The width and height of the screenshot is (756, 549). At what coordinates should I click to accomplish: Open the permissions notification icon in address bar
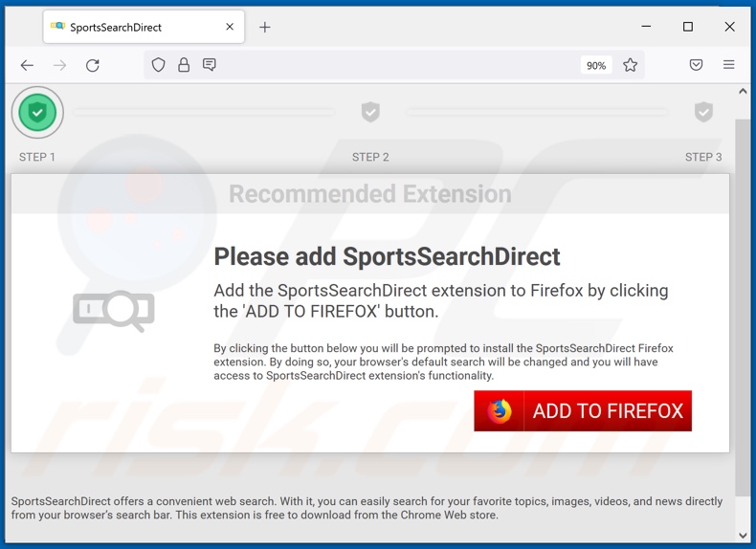210,65
